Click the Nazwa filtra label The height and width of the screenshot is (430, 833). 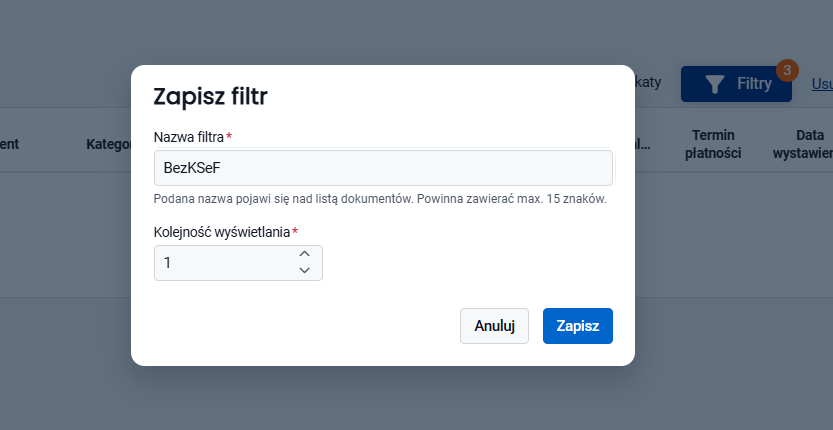click(189, 137)
